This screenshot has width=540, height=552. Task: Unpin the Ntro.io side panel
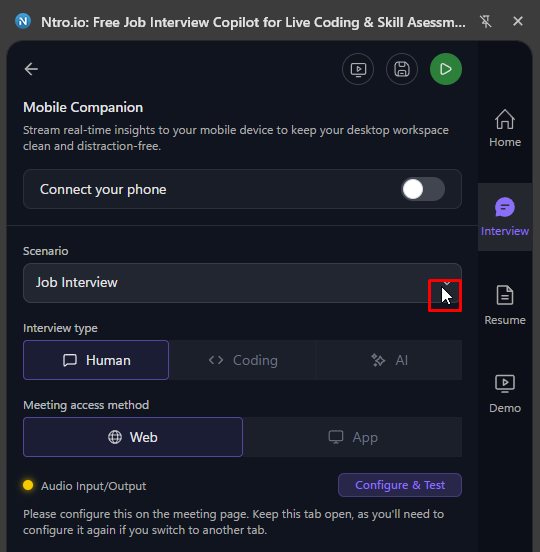click(x=486, y=21)
